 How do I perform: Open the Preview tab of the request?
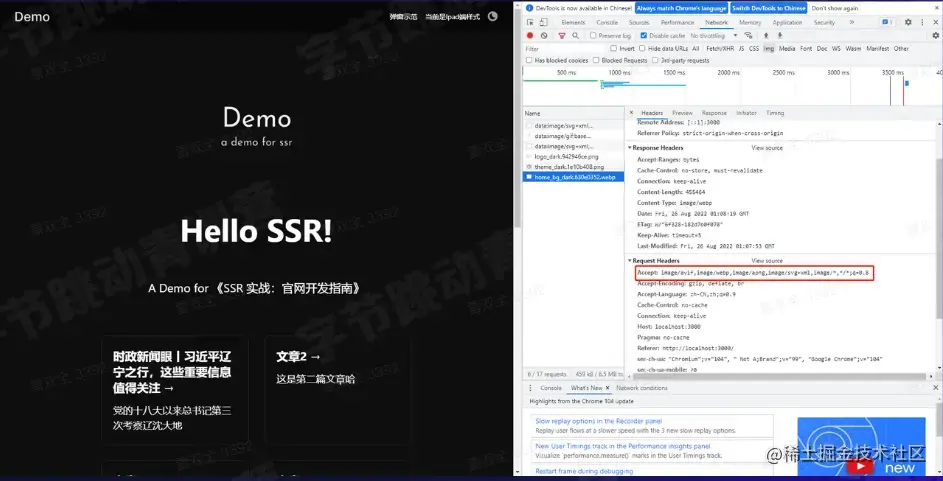click(682, 113)
